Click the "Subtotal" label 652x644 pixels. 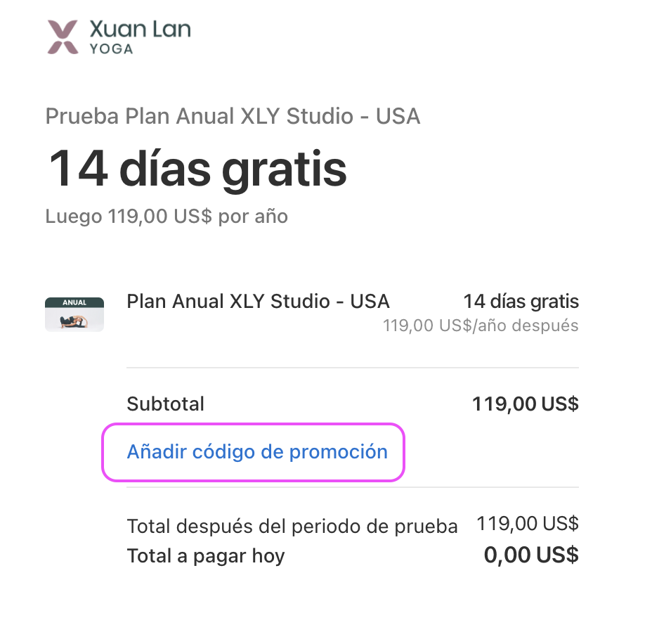[x=165, y=404]
